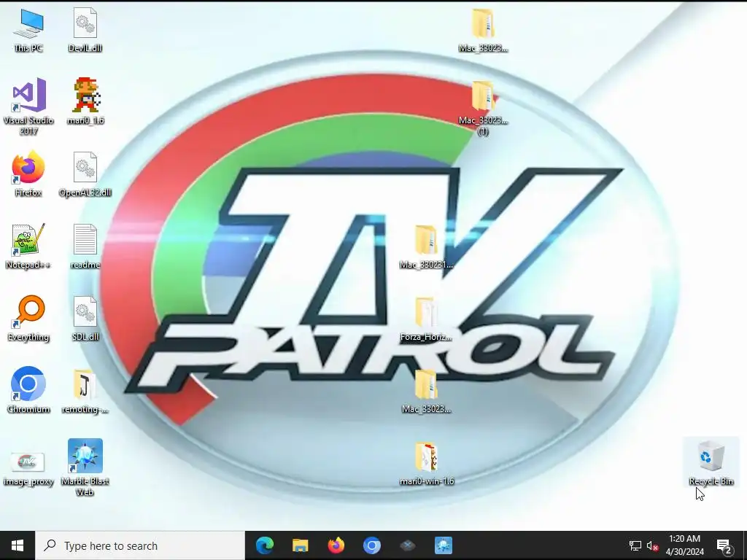Click the Recycle Bin label text
Viewport: 747px width, 560px height.
pyautogui.click(x=711, y=481)
